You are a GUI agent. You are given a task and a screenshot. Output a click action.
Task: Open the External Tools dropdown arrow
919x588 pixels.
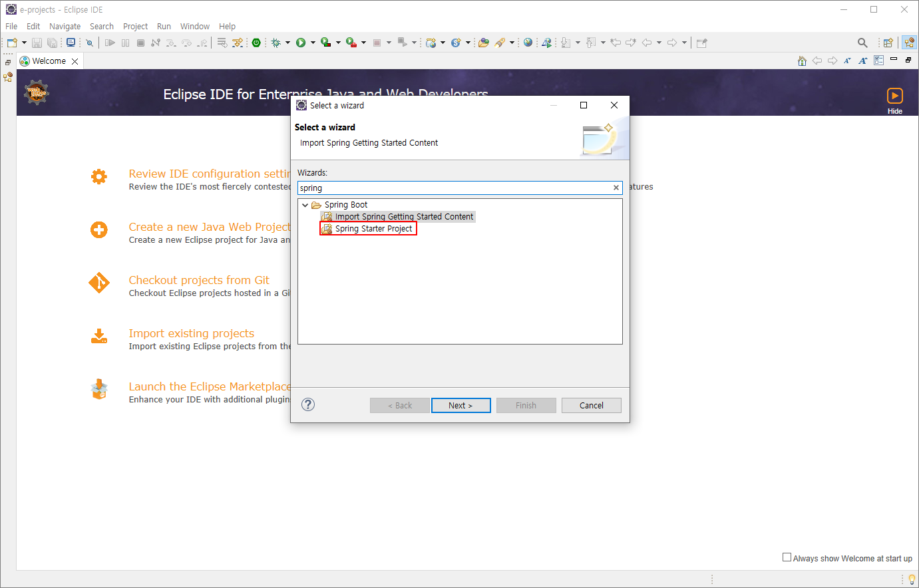pos(363,43)
